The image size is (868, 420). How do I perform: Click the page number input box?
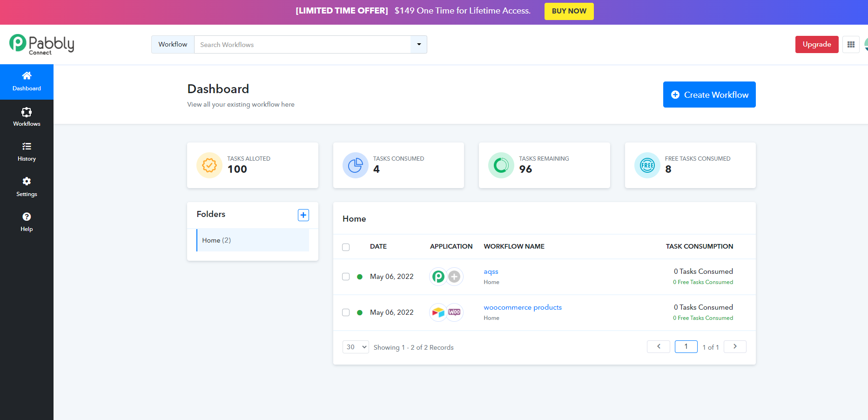point(686,346)
